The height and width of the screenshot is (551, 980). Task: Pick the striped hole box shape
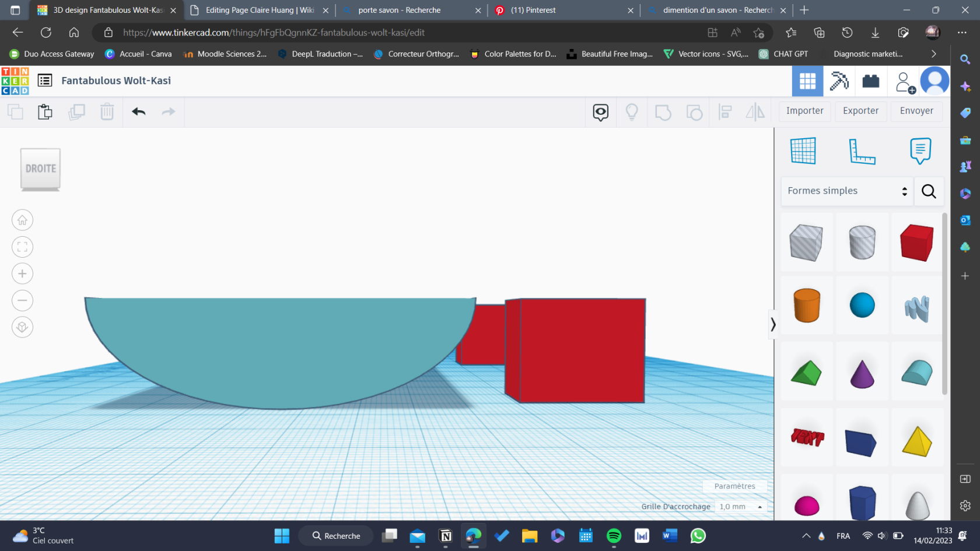coord(807,243)
